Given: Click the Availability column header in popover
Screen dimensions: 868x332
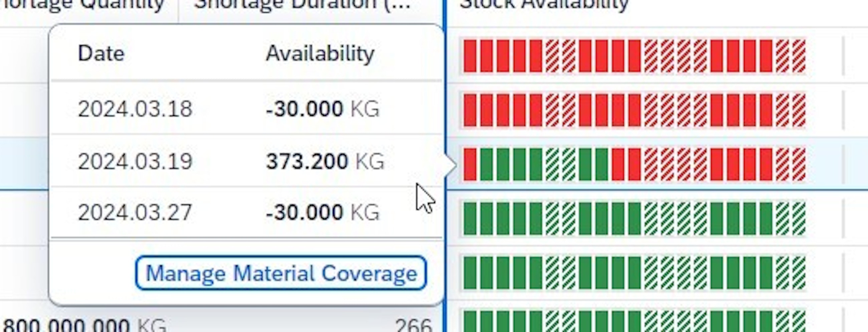Looking at the screenshot, I should pyautogui.click(x=320, y=53).
